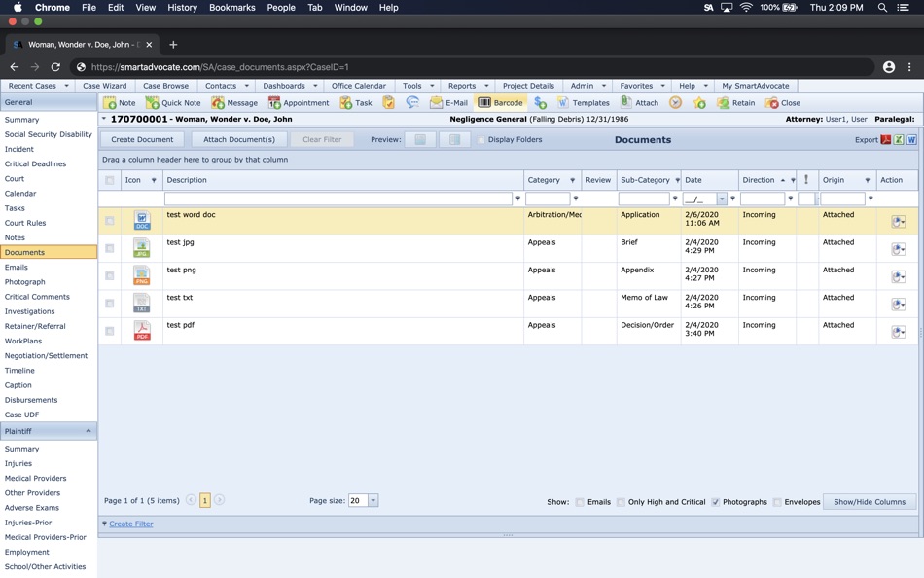Add a new Task

click(356, 102)
